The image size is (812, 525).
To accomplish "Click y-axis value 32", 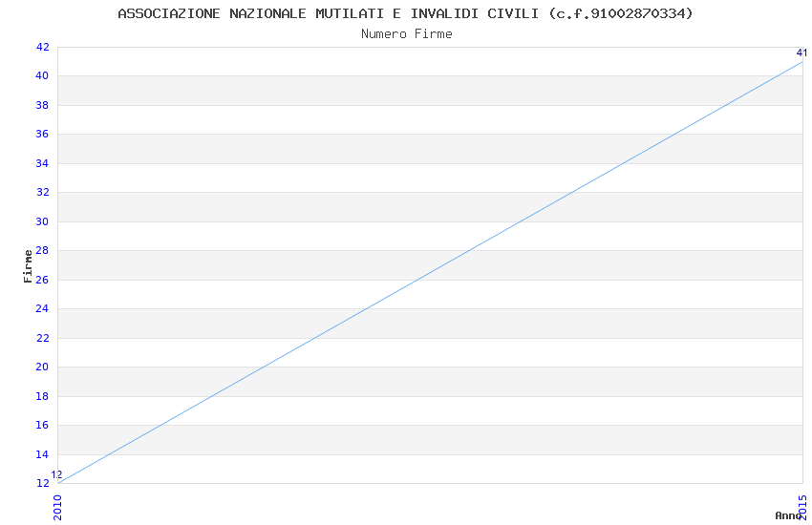I will (42, 193).
